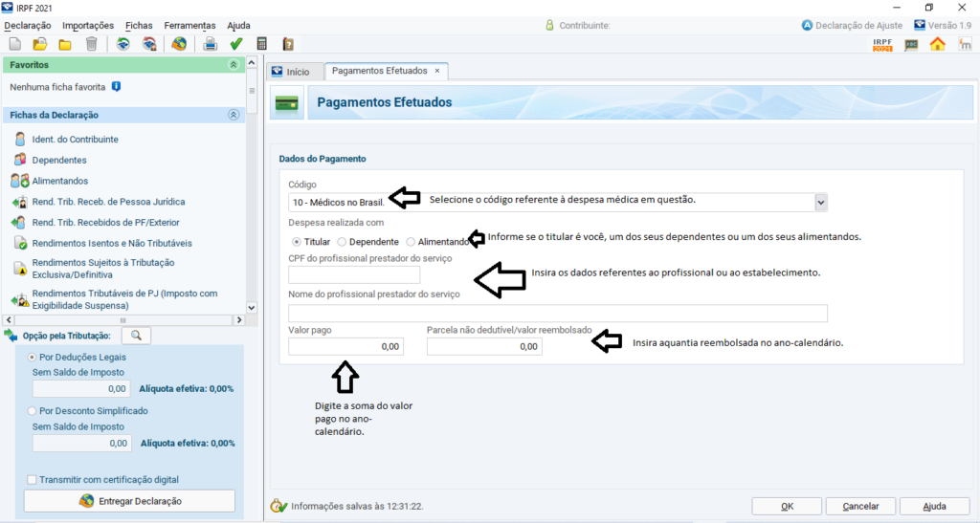
Task: Click the OK button
Action: coord(787,506)
